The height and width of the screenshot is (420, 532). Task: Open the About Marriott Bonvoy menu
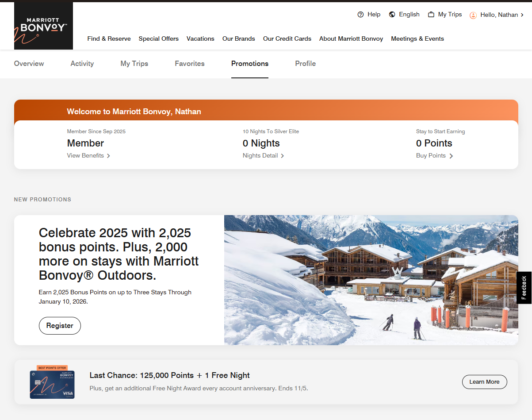click(351, 39)
